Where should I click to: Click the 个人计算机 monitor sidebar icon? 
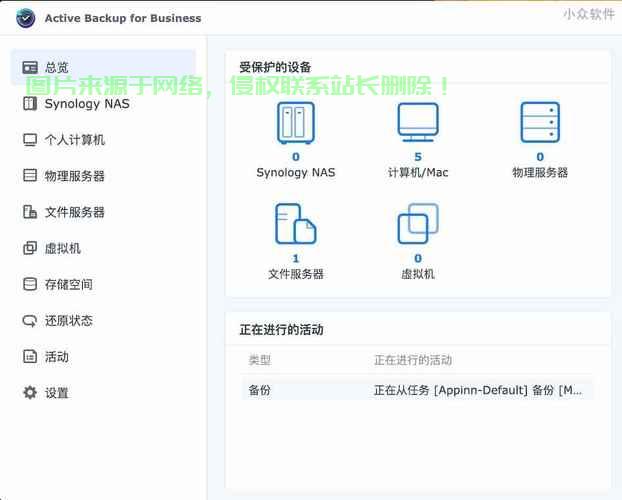pyautogui.click(x=30, y=140)
